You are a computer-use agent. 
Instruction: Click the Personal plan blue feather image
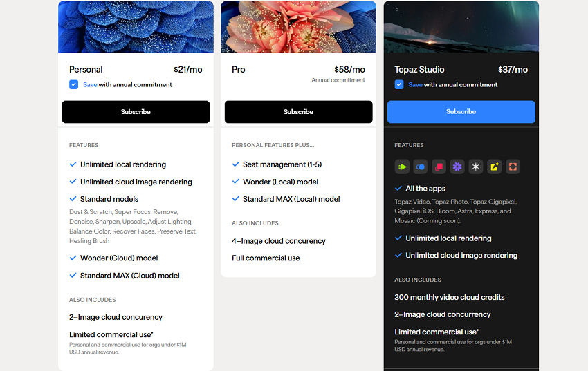pyautogui.click(x=136, y=26)
